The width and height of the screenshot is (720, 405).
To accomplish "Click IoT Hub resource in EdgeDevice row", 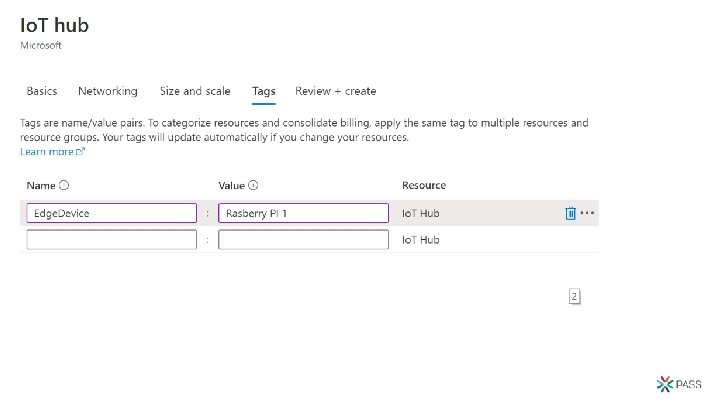I will (420, 213).
